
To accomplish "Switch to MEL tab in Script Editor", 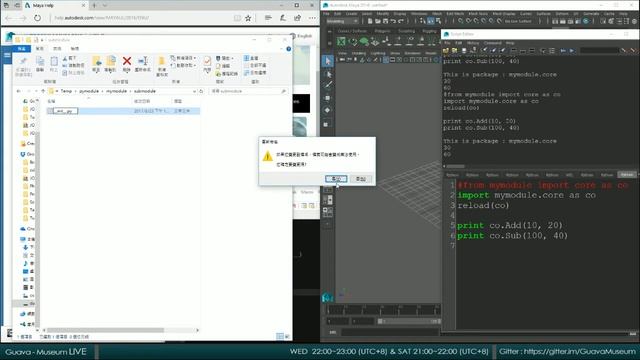I will click(569, 175).
